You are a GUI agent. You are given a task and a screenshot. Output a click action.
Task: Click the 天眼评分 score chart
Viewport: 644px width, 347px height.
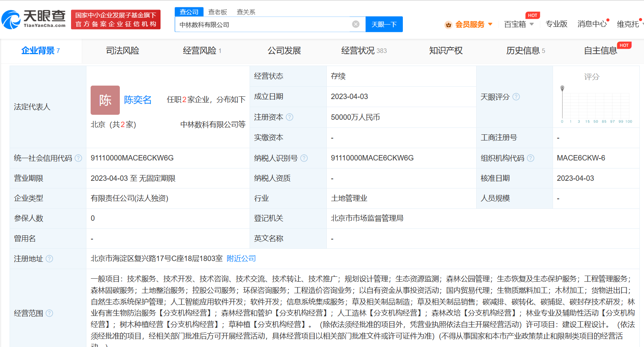[x=596, y=104]
